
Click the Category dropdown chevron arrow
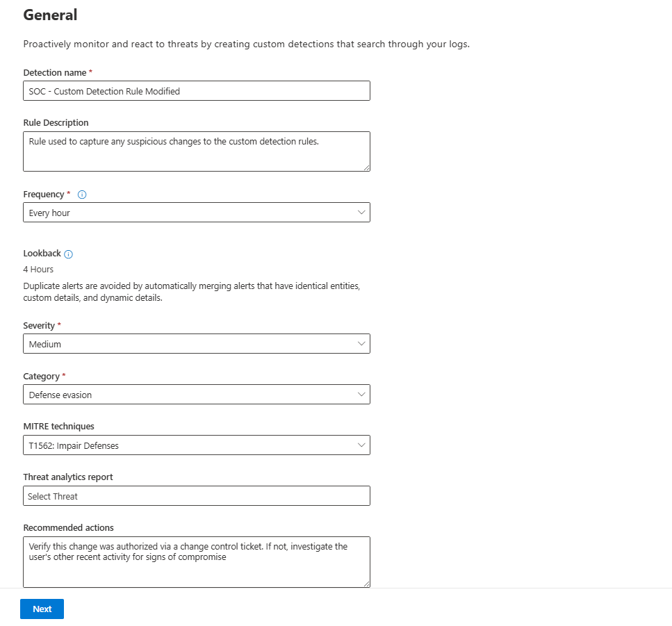coord(361,395)
